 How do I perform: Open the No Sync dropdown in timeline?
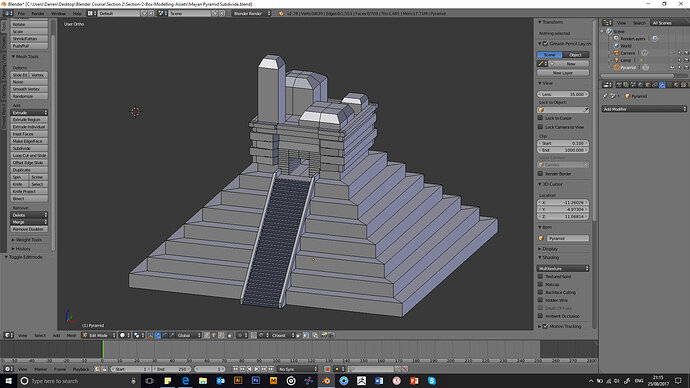pyautogui.click(x=297, y=369)
